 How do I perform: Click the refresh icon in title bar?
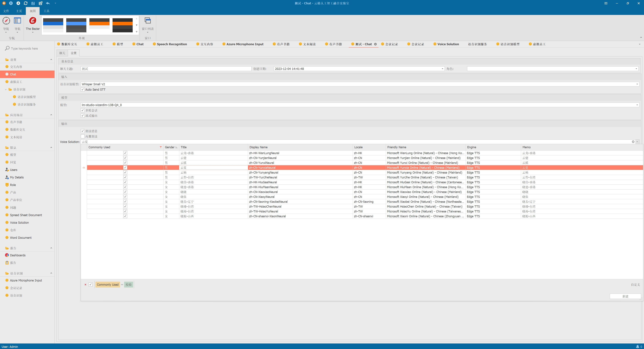(25, 3)
